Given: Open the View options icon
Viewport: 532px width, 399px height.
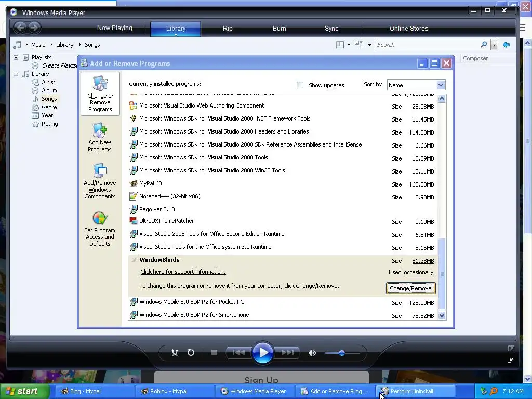Looking at the screenshot, I should click(359, 44).
